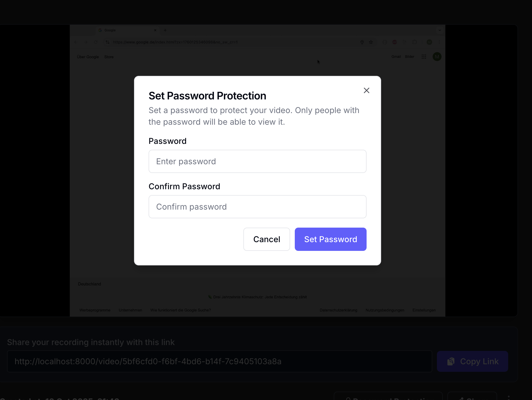The image size is (532, 400).
Task: Open a new tab with plus icon
Action: tap(165, 30)
